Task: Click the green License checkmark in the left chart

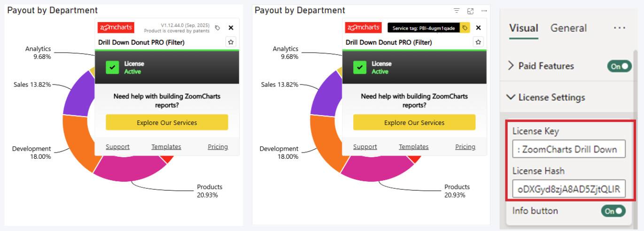Action: point(112,68)
